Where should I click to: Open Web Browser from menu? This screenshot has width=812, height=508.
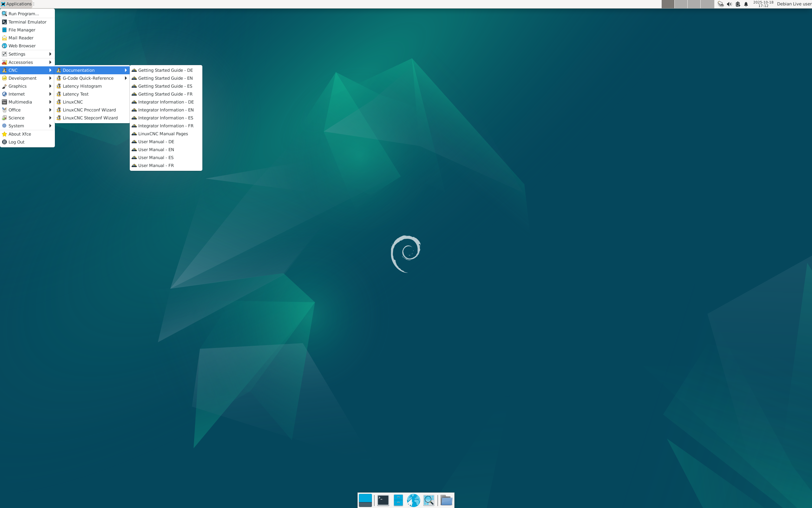pyautogui.click(x=28, y=46)
